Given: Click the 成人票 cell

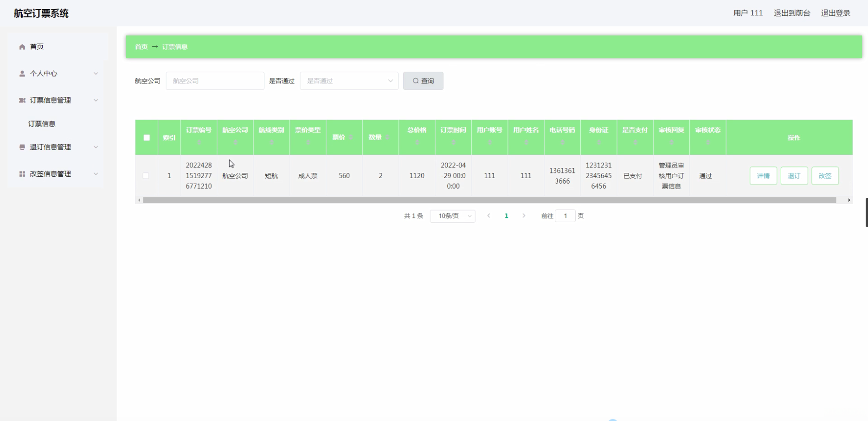Looking at the screenshot, I should click(x=308, y=176).
